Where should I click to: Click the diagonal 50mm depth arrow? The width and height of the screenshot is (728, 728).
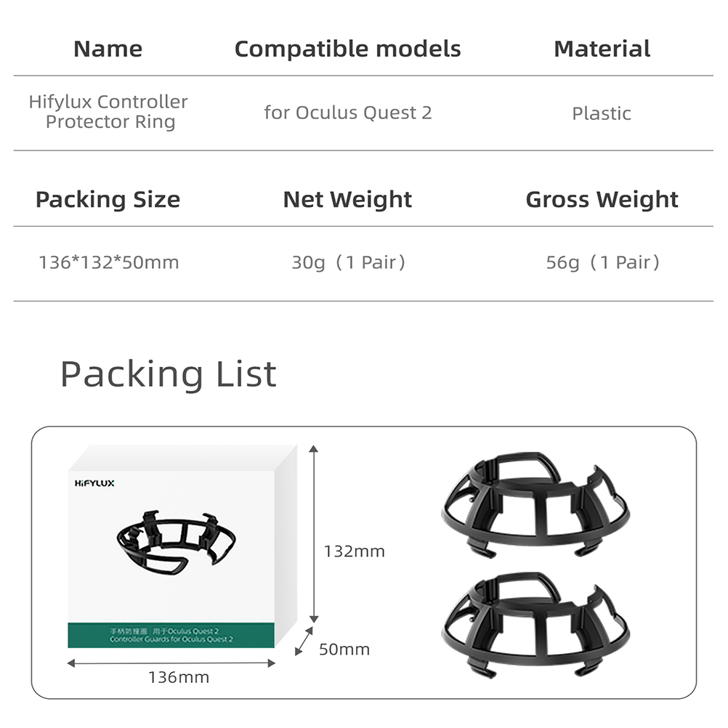304,642
